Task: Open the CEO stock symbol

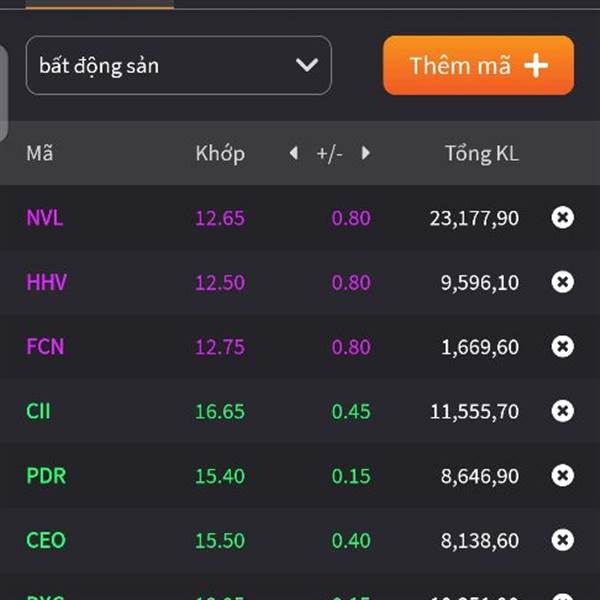Action: tap(46, 540)
